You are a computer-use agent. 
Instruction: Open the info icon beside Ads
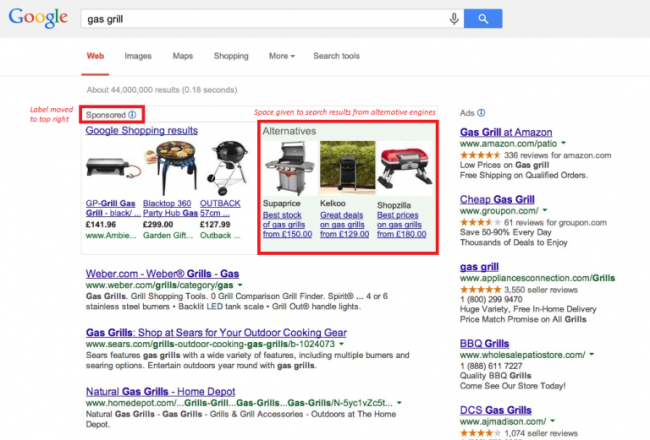point(481,113)
